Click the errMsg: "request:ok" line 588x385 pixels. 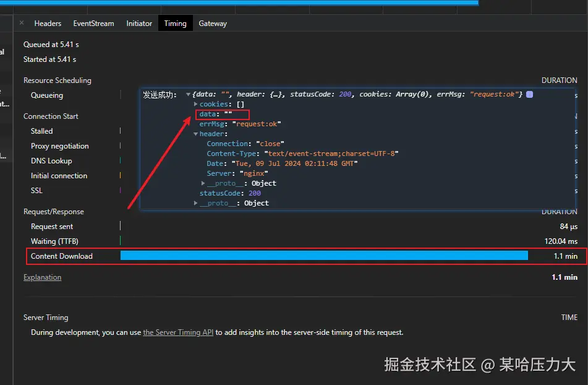[x=240, y=124]
